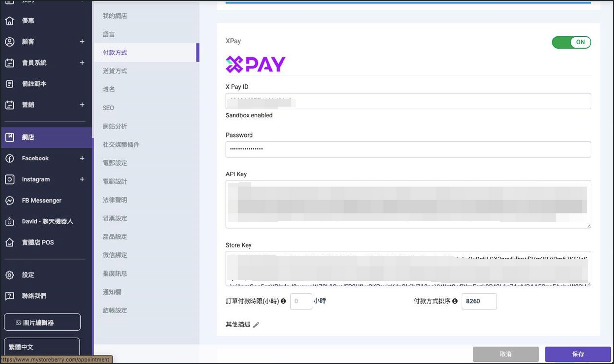Image resolution: width=614 pixels, height=364 pixels.
Task: Expand the 會員系統 membership submenu
Action: (x=82, y=63)
